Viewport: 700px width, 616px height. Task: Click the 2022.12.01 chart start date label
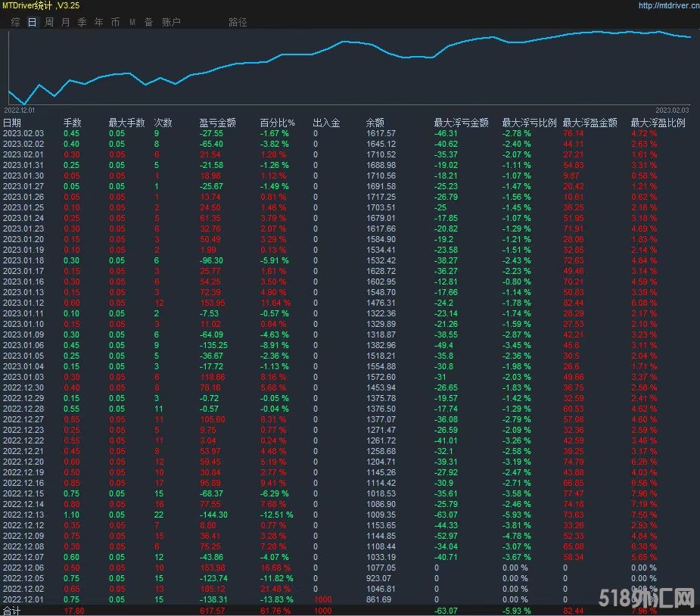[x=19, y=110]
